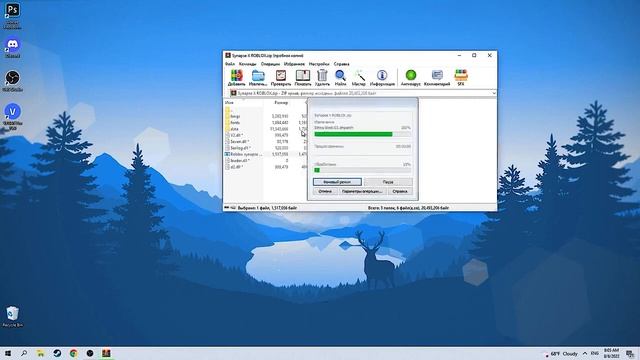The height and width of the screenshot is (360, 640).
Task: Open the Информация (Info) toolbar icon
Action: tap(382, 77)
